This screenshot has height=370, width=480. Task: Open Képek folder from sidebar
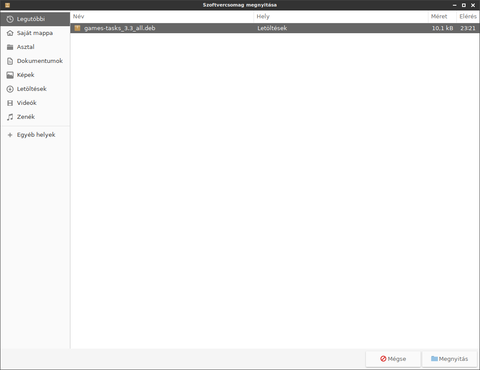pyautogui.click(x=35, y=75)
